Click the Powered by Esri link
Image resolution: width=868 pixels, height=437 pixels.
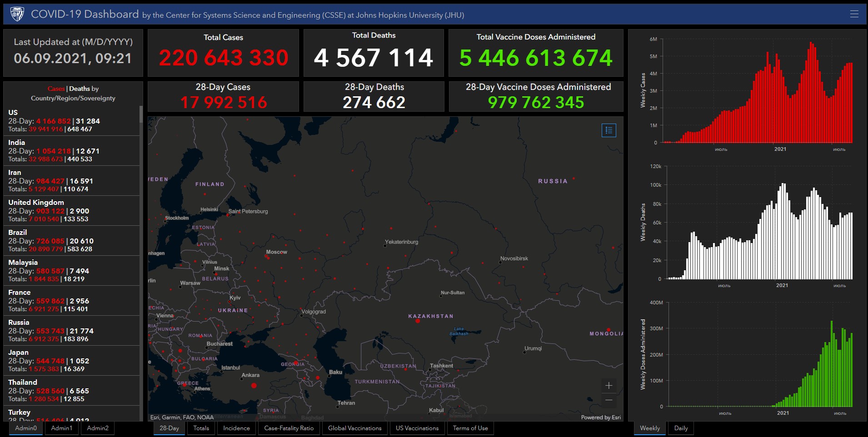point(600,417)
